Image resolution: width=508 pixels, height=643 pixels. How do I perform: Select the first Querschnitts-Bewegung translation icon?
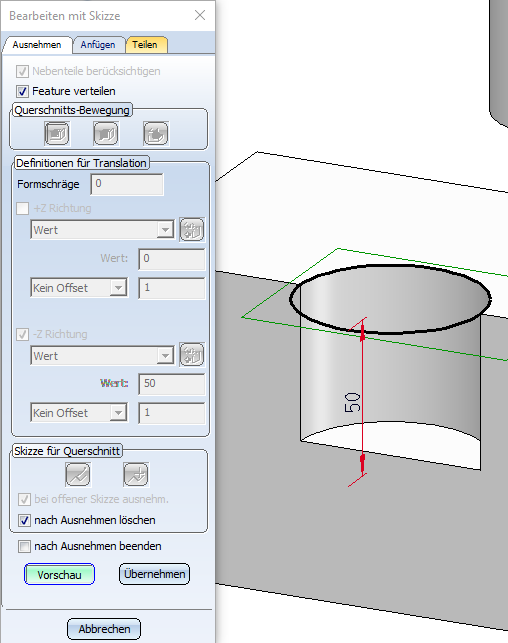pyautogui.click(x=57, y=134)
